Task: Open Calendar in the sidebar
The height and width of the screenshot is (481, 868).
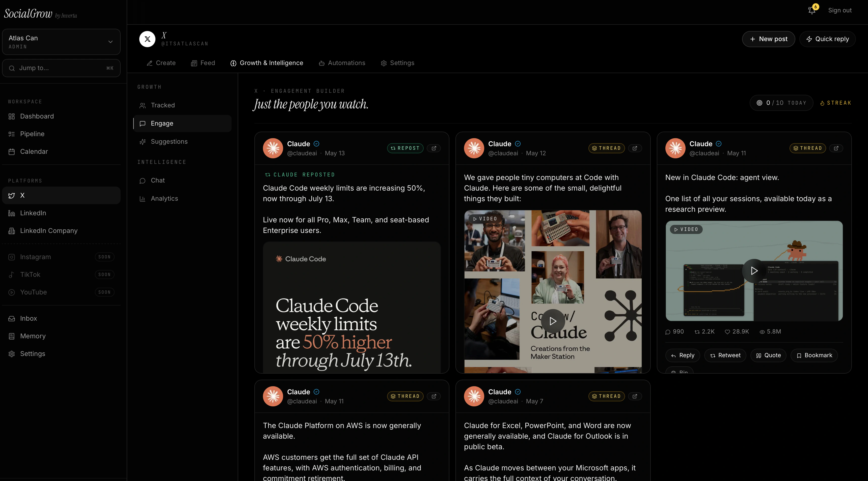Action: (61, 152)
